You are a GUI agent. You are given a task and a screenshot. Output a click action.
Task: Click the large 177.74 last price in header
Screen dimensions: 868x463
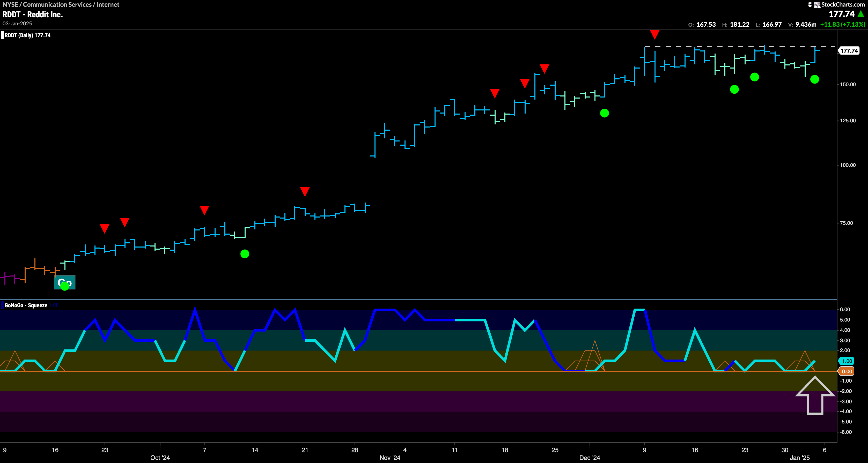(841, 14)
